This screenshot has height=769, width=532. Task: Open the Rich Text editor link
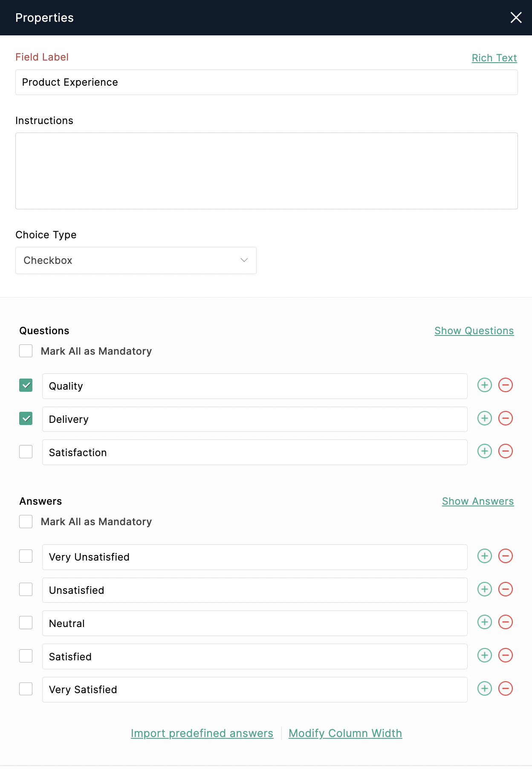click(x=494, y=58)
